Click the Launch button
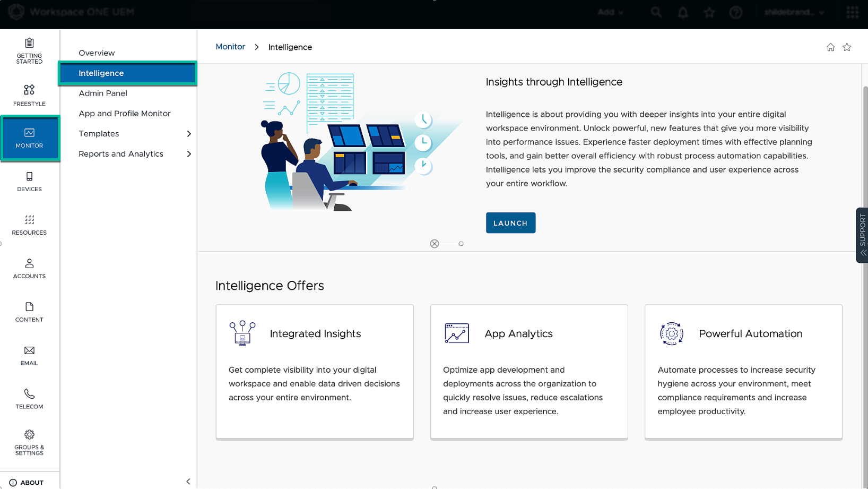868x489 pixels. click(x=510, y=223)
